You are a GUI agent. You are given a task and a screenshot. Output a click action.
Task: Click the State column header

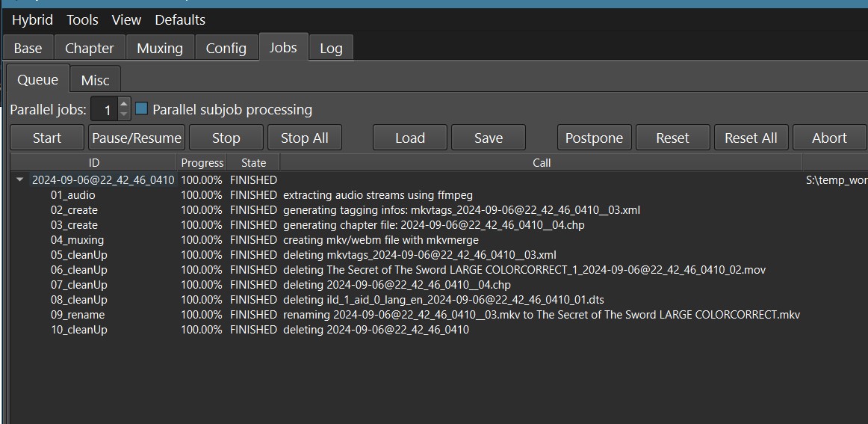click(x=253, y=162)
